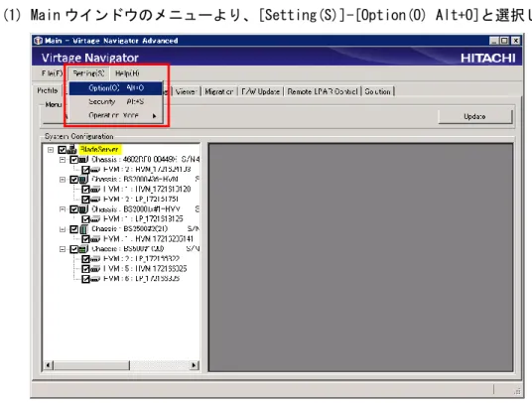Select the HVM : 5 row text
This screenshot has width=532, height=409.
[145, 269]
